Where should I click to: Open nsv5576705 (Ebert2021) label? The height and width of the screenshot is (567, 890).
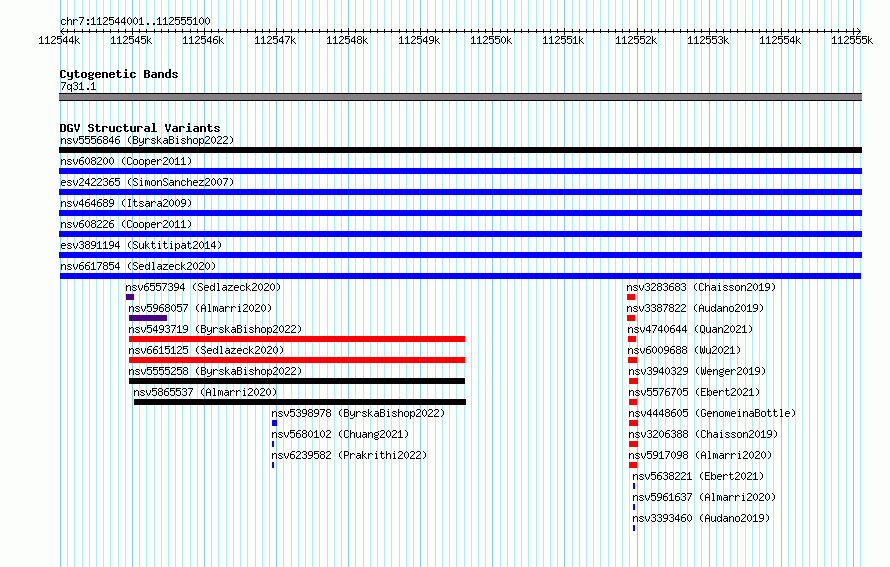pos(694,392)
